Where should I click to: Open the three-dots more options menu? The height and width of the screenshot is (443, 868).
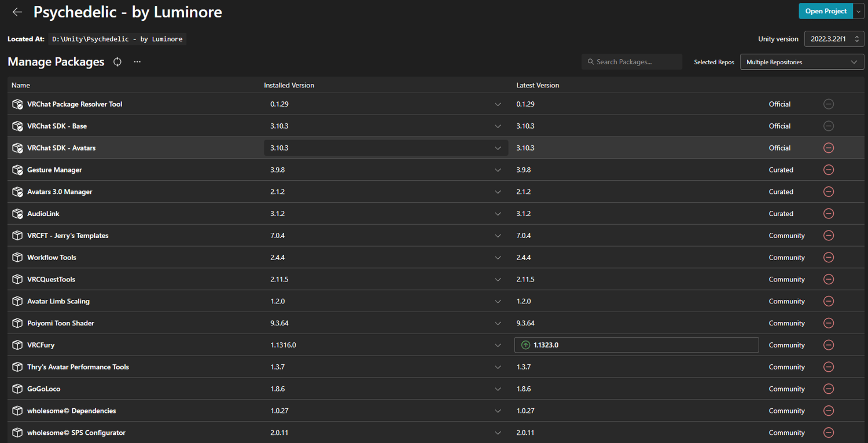tap(137, 62)
